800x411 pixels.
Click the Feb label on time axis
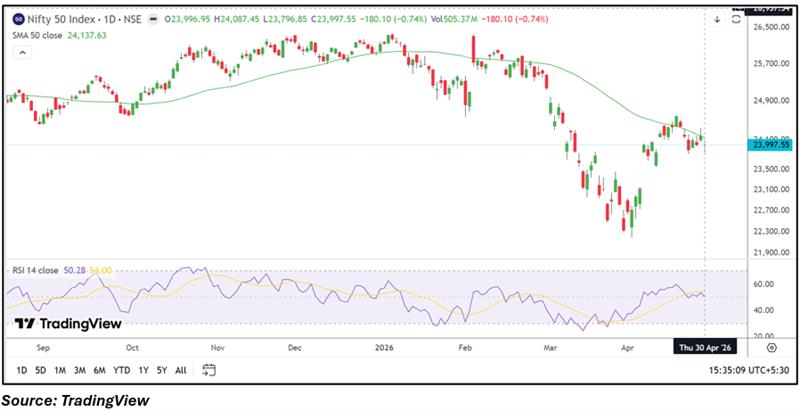(465, 348)
